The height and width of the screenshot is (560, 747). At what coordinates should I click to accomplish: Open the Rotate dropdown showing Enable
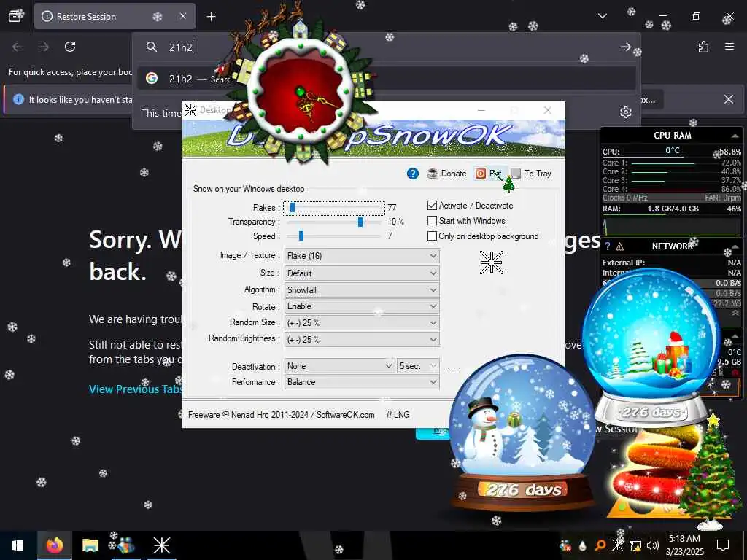coord(362,306)
